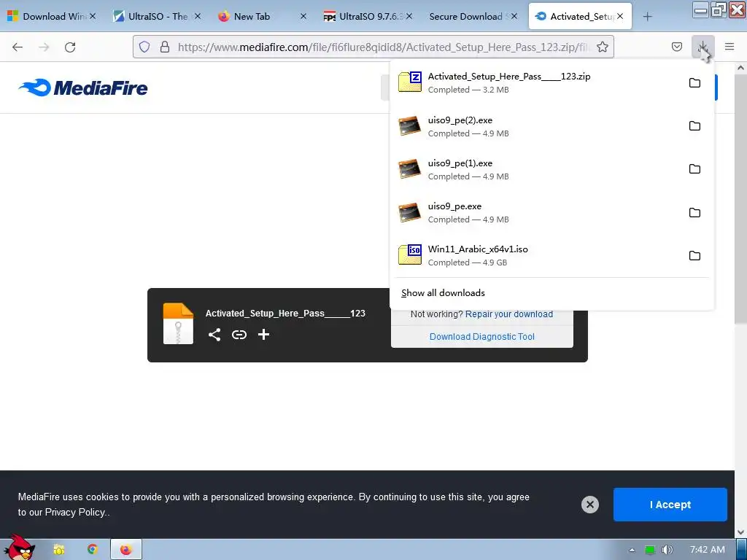Click the 7:42 AM taskbar clock

(x=708, y=550)
